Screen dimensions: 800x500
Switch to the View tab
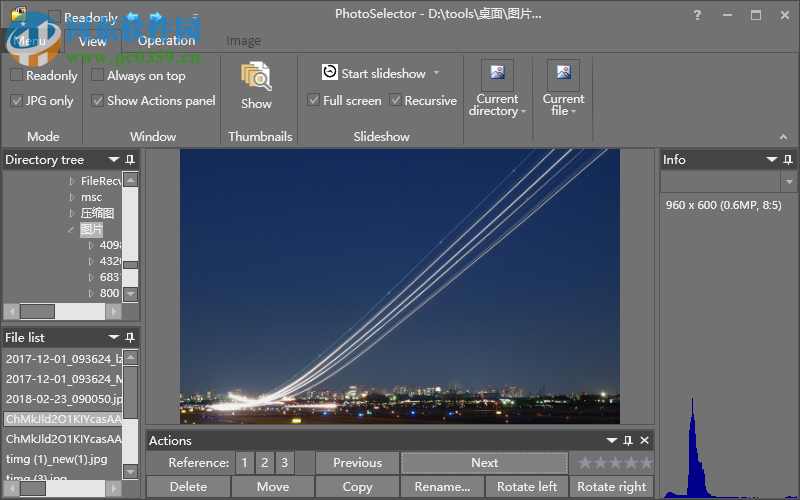click(x=92, y=41)
